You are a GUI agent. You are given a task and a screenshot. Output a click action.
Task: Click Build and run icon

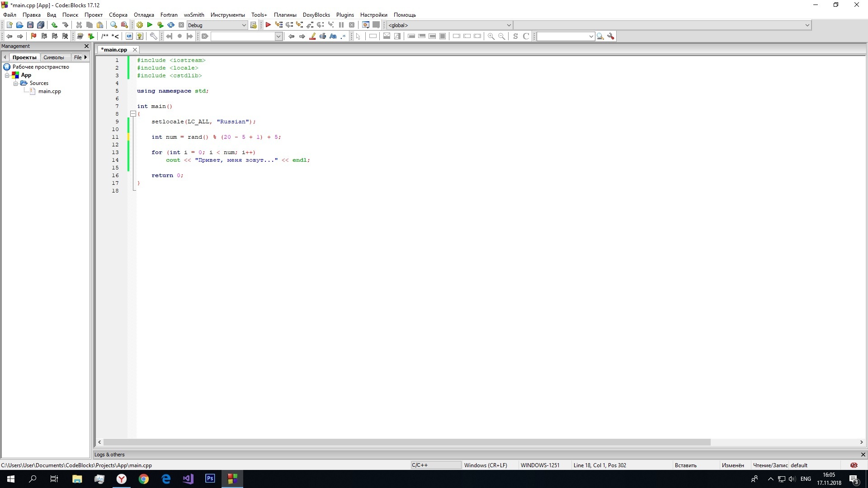click(160, 25)
